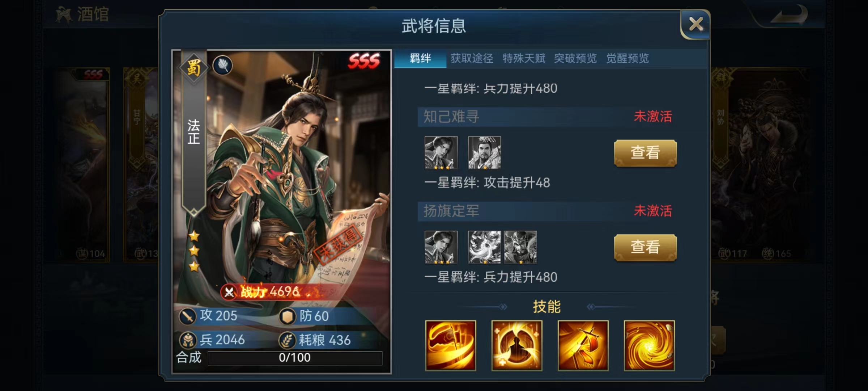Tap the sword icon beside 攻 205
This screenshot has width=868, height=391.
click(187, 316)
